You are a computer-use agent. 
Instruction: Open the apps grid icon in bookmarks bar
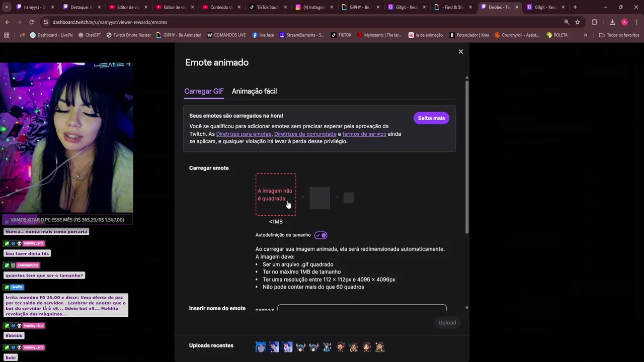click(x=7, y=35)
